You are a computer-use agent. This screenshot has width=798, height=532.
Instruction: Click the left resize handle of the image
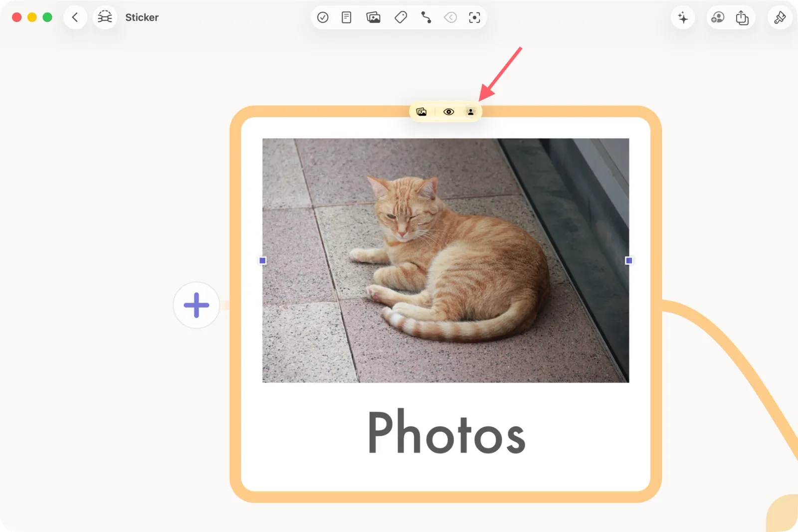(x=263, y=260)
